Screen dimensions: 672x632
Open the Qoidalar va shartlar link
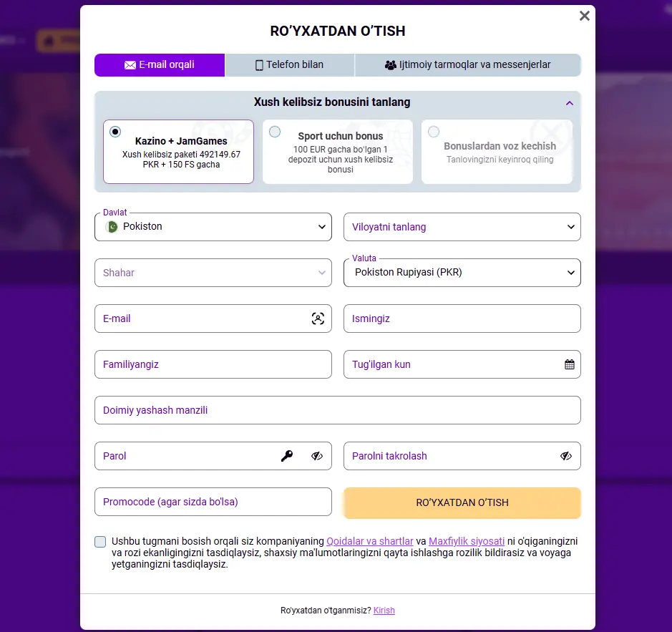(x=369, y=541)
